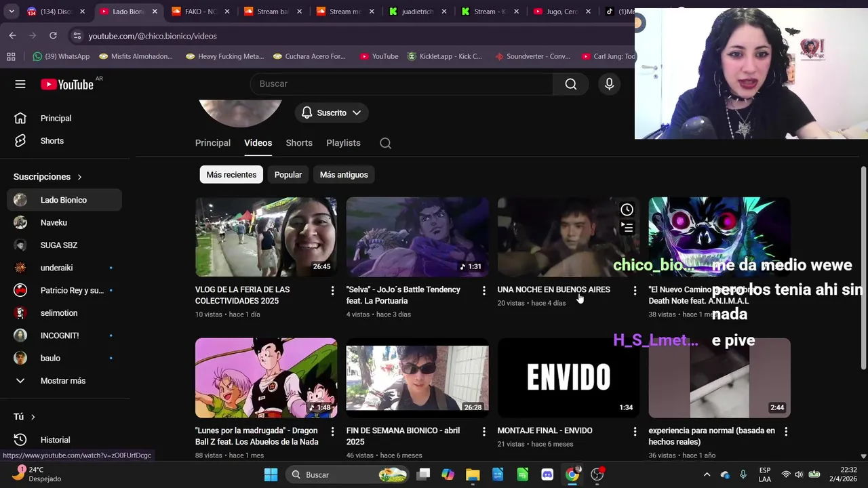
Task: Open SUGA SBZ subscription channel
Action: (64, 245)
